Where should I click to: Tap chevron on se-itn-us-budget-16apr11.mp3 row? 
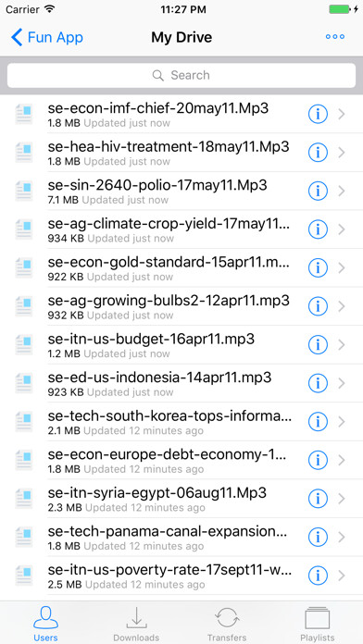click(x=341, y=344)
